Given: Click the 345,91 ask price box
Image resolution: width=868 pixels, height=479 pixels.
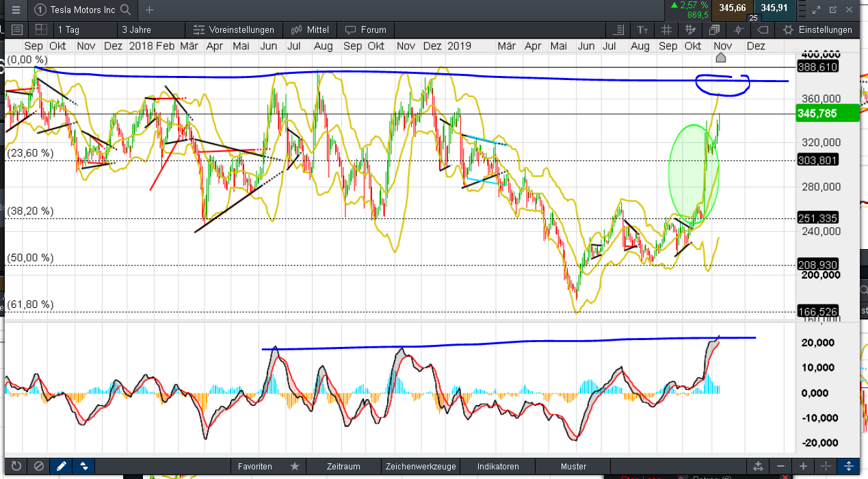Looking at the screenshot, I should coord(772,8).
